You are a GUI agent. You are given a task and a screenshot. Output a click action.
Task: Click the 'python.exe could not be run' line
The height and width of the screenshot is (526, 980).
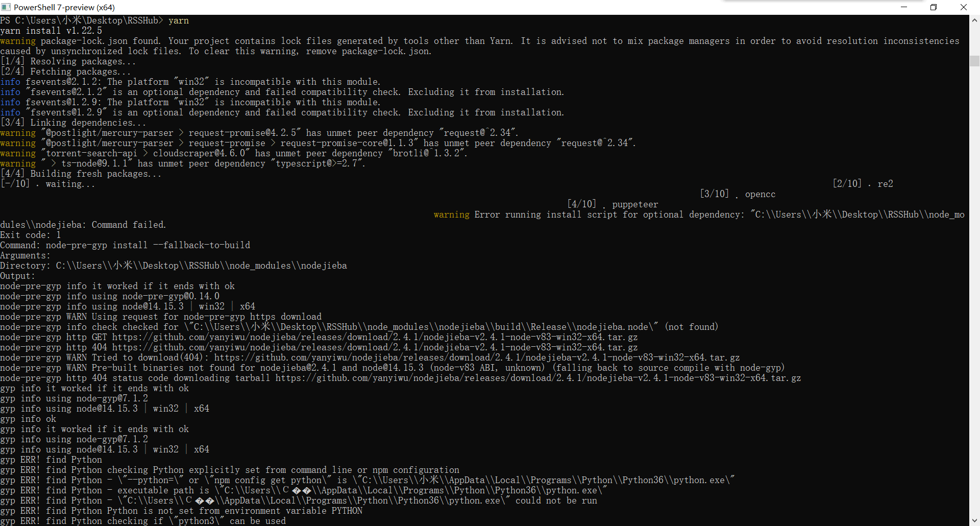299,500
